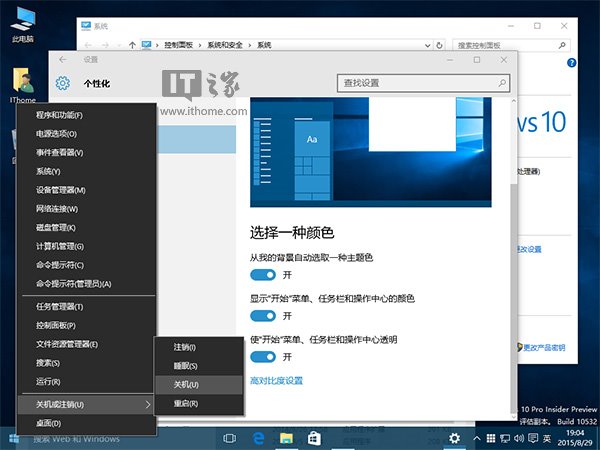Screen dimensions: 600x450
Task: Toggle transparency for Start, taskbar and action center
Action: click(263, 356)
